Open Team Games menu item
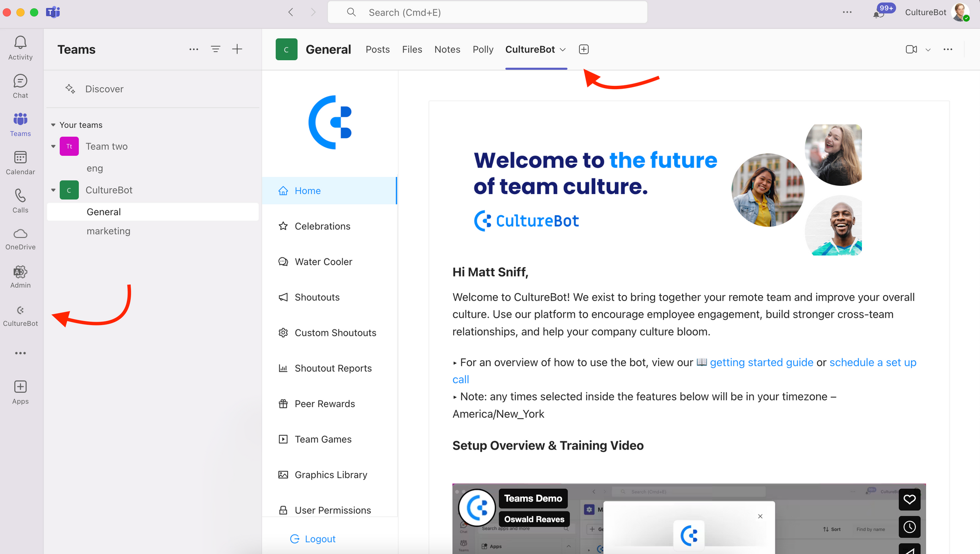The image size is (980, 554). (329, 439)
